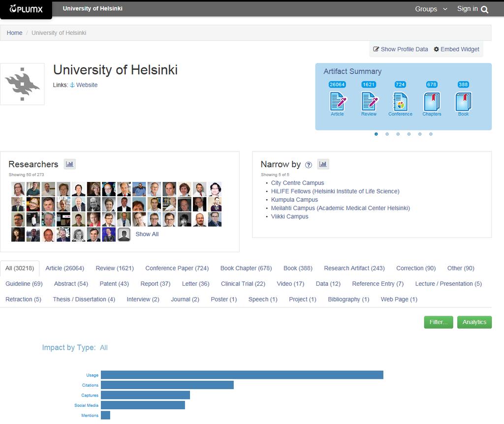Click the 678 chapters count badge
This screenshot has height=424, width=504.
(432, 85)
